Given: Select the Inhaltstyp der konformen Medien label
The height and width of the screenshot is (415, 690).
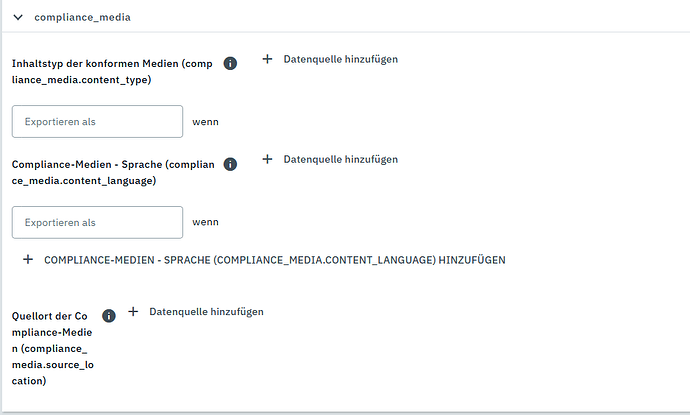Looking at the screenshot, I should (112, 72).
